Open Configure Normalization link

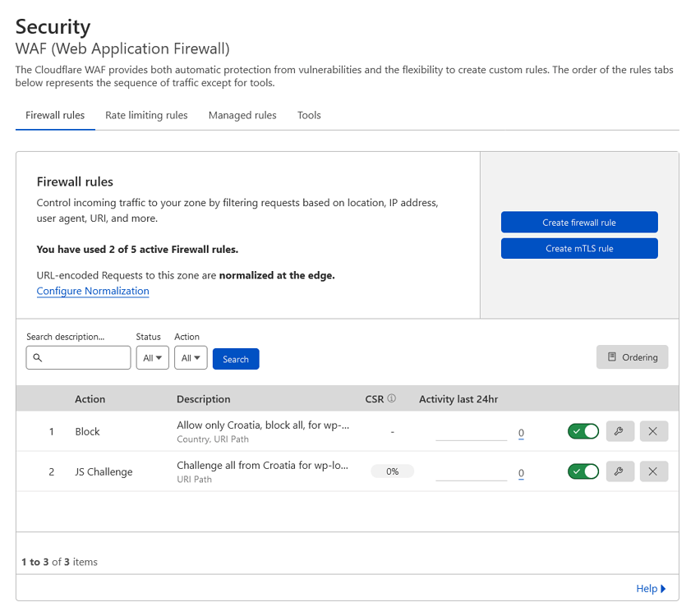[x=93, y=292]
